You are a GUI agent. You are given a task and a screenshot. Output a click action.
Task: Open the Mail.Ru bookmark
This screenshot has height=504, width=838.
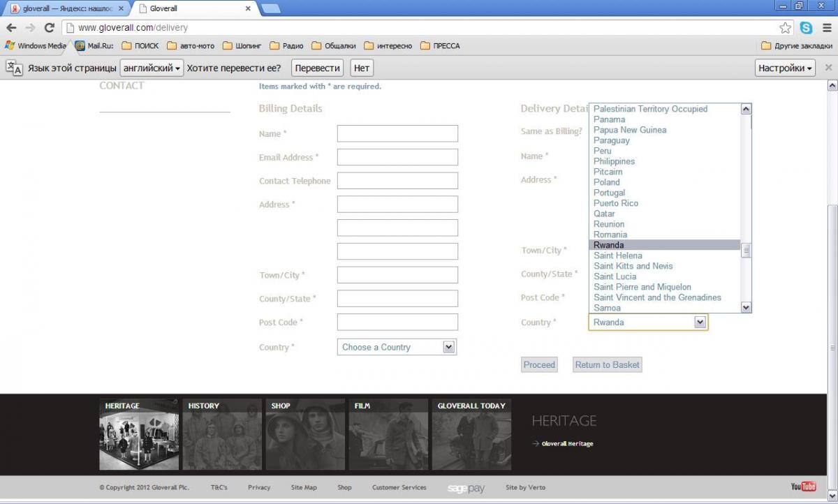pyautogui.click(x=94, y=46)
